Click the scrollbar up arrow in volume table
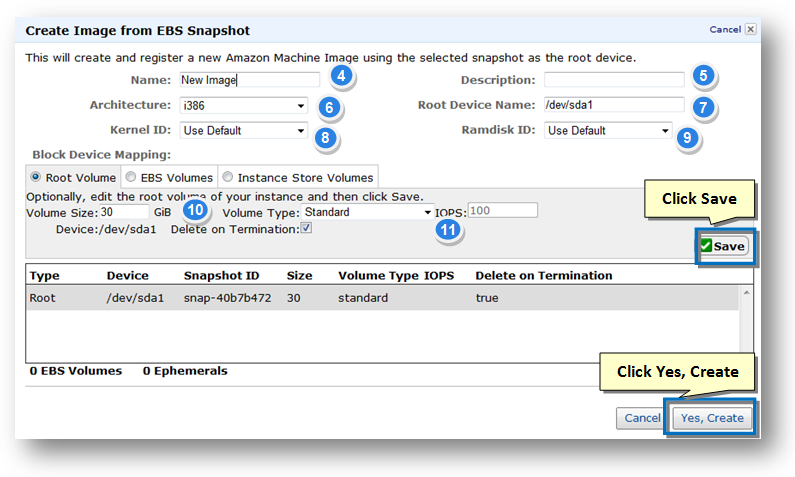 click(x=746, y=292)
